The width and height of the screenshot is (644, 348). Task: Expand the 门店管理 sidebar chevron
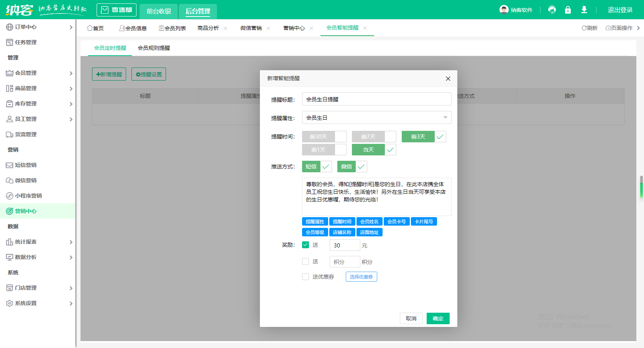tap(71, 288)
